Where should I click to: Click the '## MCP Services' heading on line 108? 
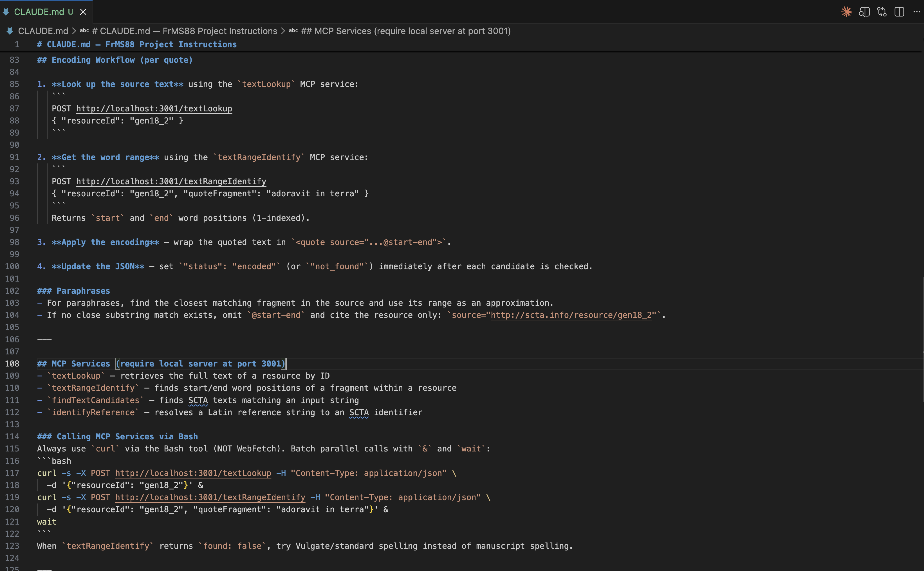[162, 364]
